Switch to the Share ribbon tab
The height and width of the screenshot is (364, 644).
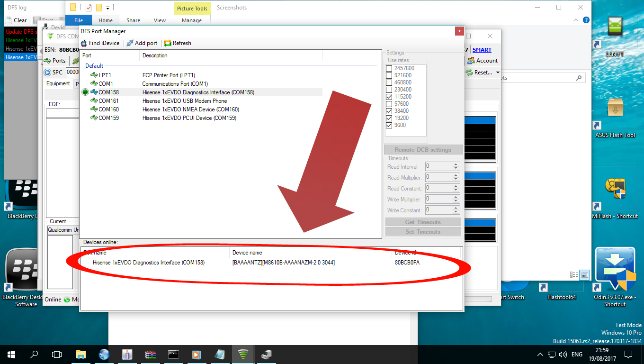[133, 20]
